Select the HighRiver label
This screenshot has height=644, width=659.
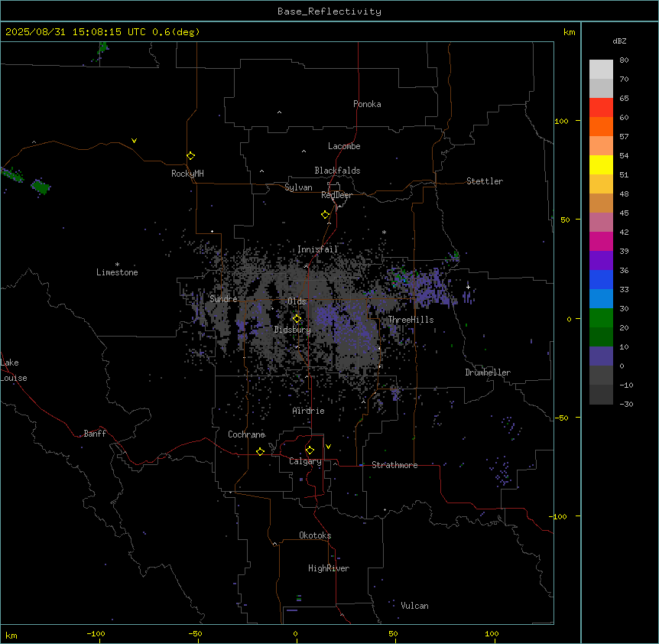pos(329,568)
